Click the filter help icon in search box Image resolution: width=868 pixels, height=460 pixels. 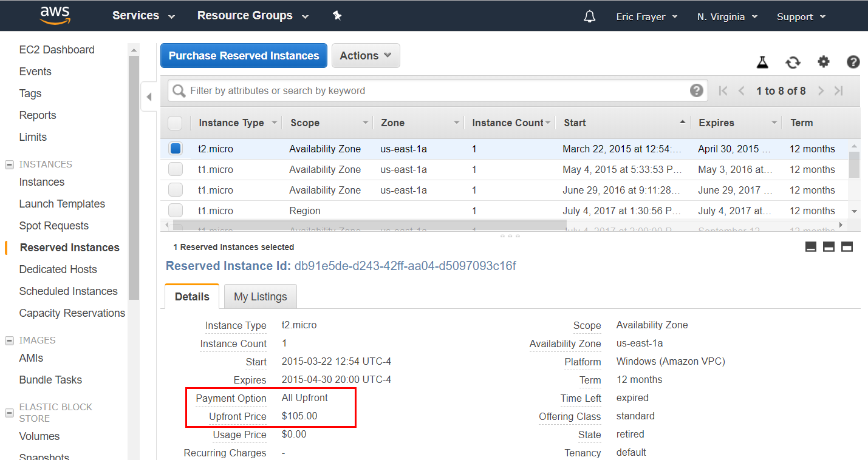pos(697,90)
